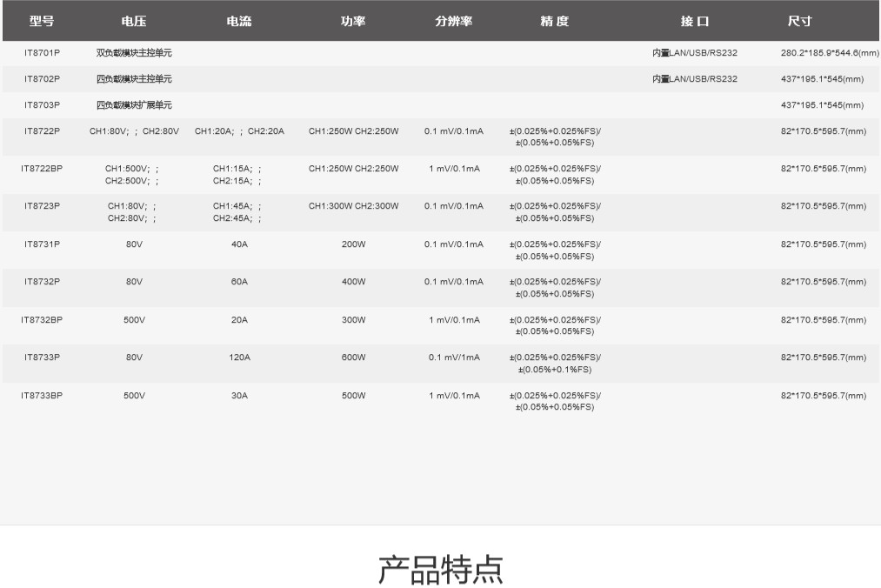Viewport: 881px width, 588px height.
Task: Click the 电压 column header
Action: click(134, 22)
